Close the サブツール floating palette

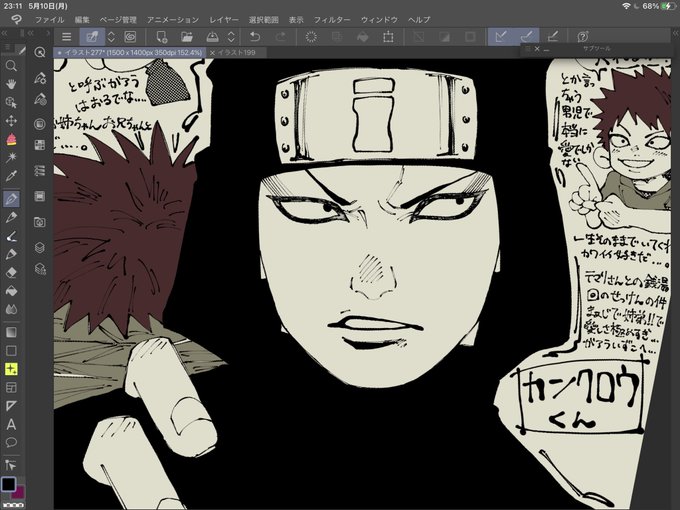pos(537,49)
